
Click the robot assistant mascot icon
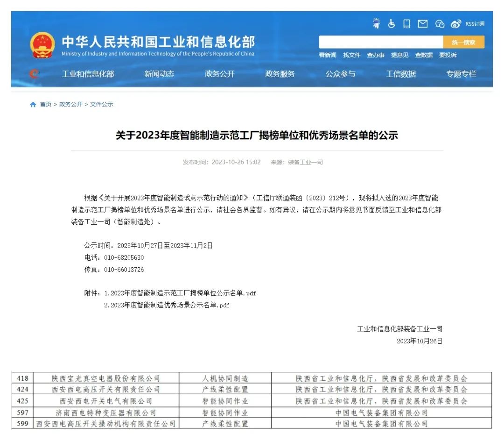coord(377,23)
